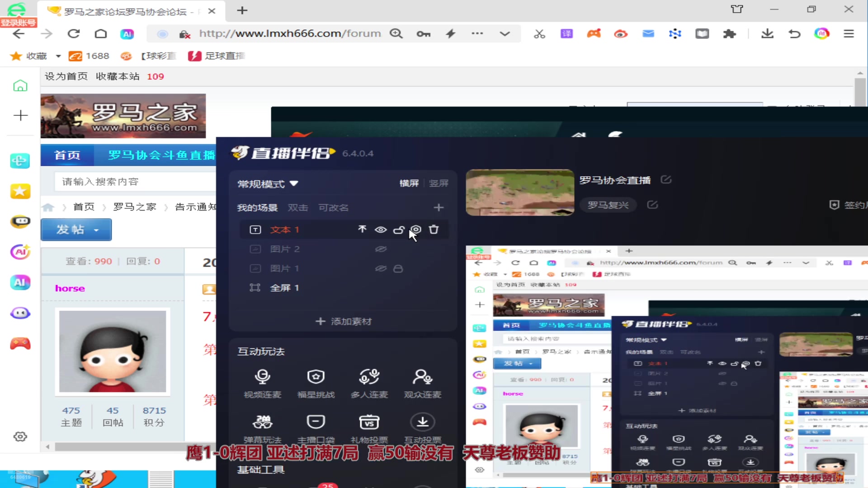Open the 首页 forum tab
Image resolution: width=868 pixels, height=488 pixels.
[67, 155]
